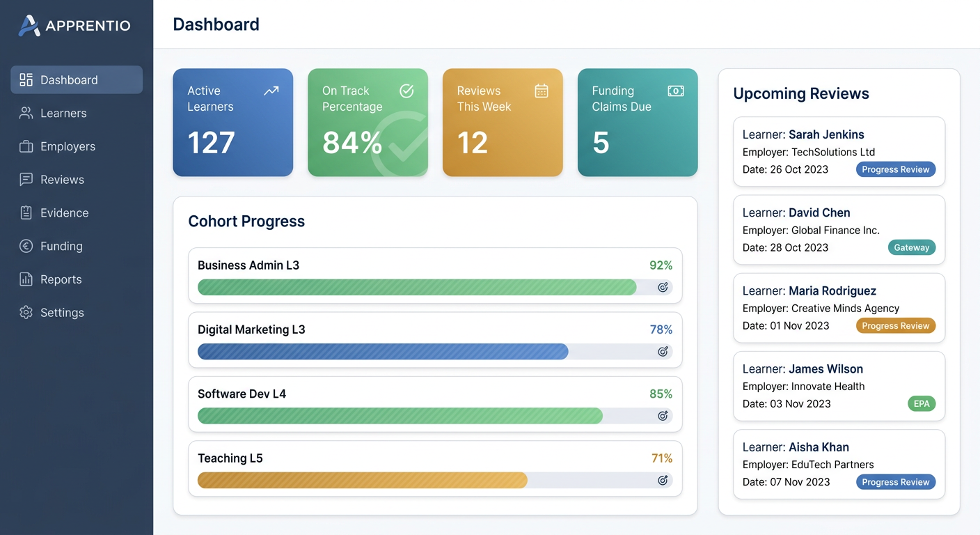Click David Chen's Gateway badge
The image size is (980, 535).
(912, 247)
